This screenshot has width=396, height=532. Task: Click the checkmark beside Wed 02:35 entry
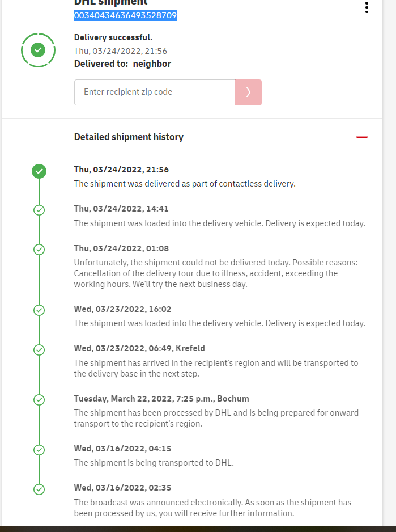coord(39,489)
